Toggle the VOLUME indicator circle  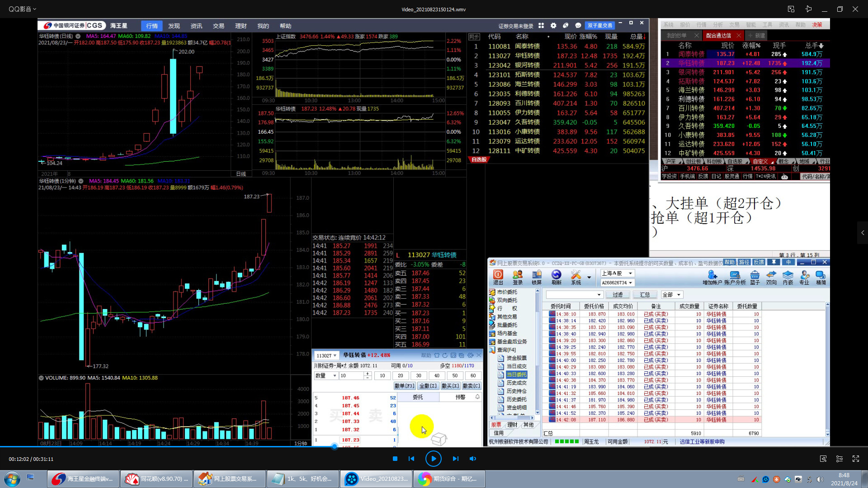pyautogui.click(x=41, y=378)
